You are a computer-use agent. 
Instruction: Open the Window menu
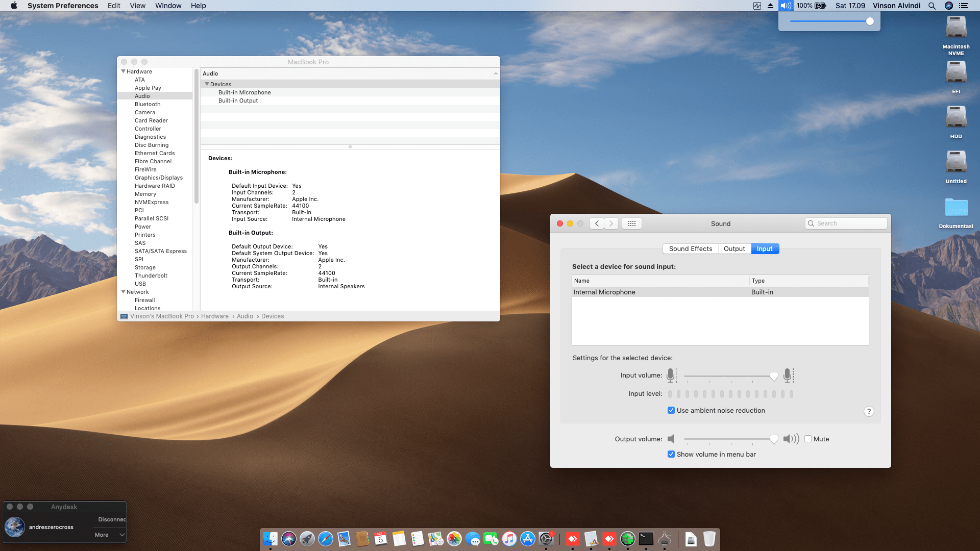[168, 6]
